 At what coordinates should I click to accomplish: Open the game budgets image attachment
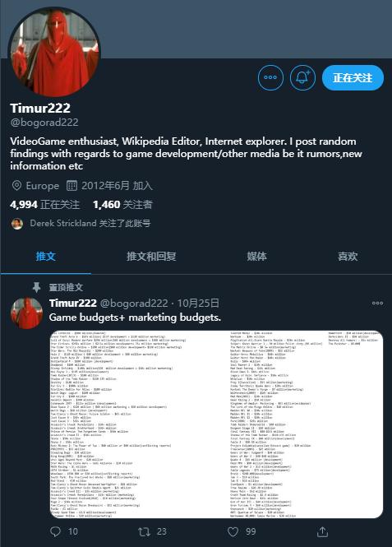click(x=216, y=424)
